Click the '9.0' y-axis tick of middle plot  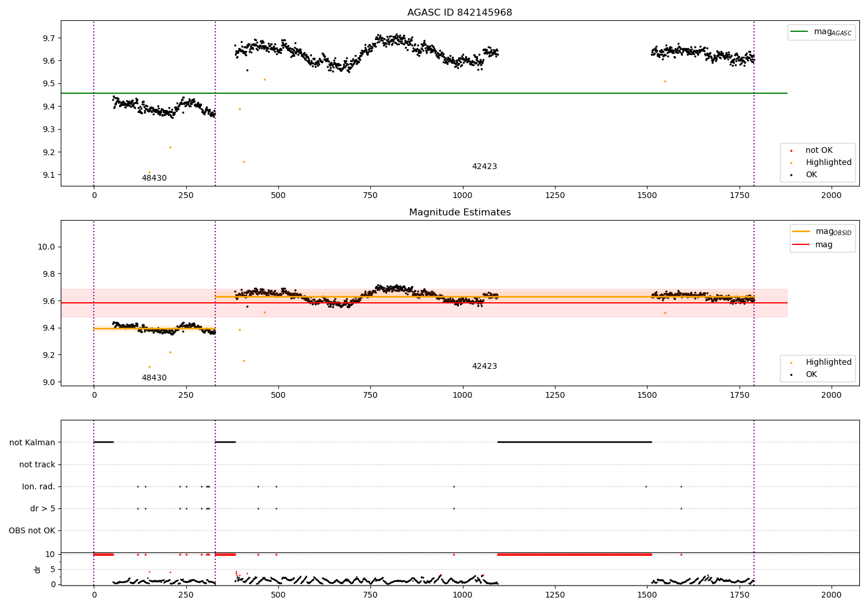49,383
